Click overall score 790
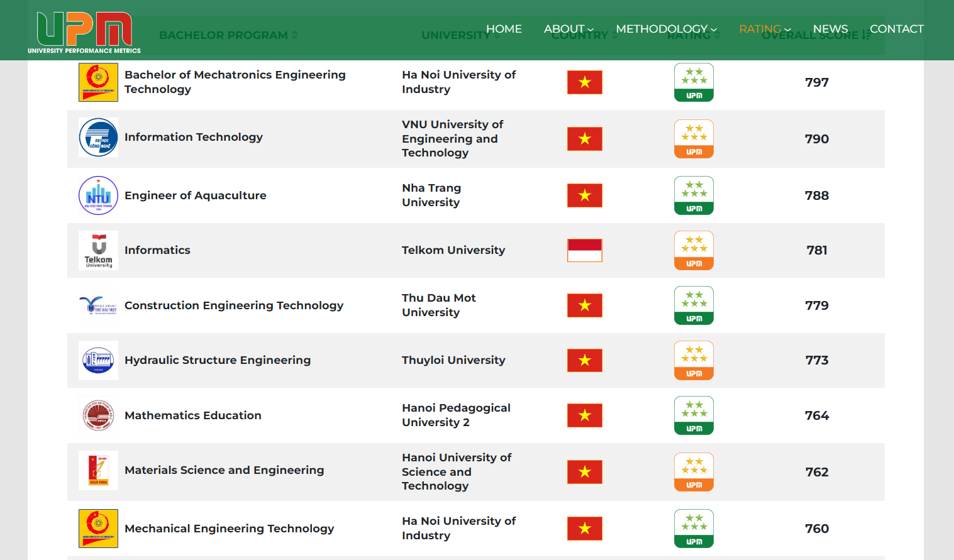 pyautogui.click(x=817, y=139)
